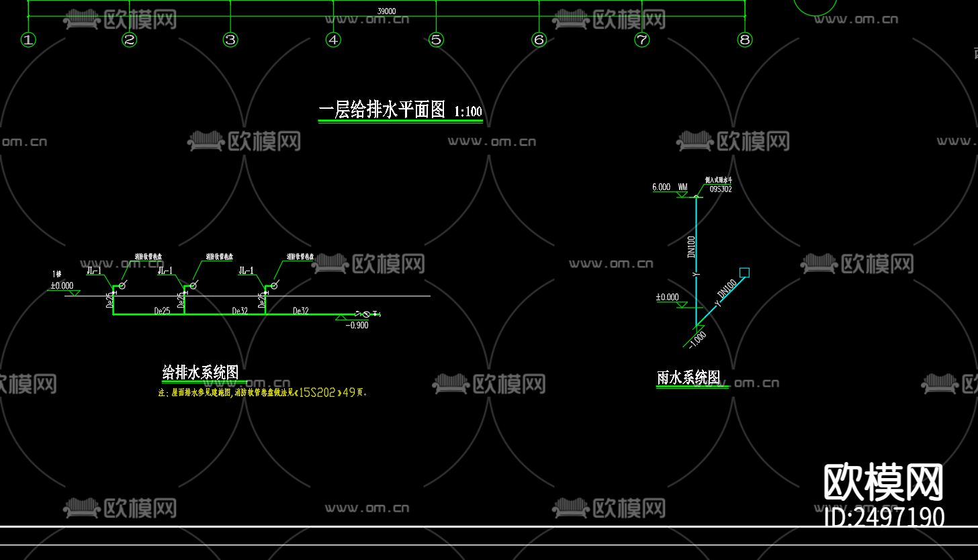This screenshot has height=560, width=978.
Task: Select grid axis bubble number 1
Action: coord(27,40)
